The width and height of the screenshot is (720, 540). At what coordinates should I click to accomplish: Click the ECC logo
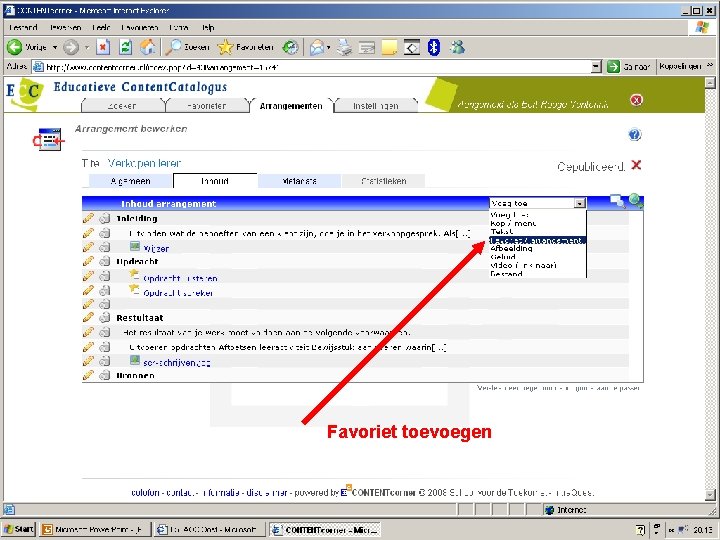[25, 93]
